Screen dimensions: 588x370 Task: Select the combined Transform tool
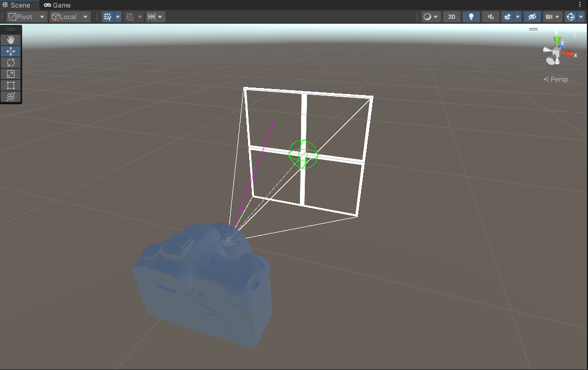[11, 97]
